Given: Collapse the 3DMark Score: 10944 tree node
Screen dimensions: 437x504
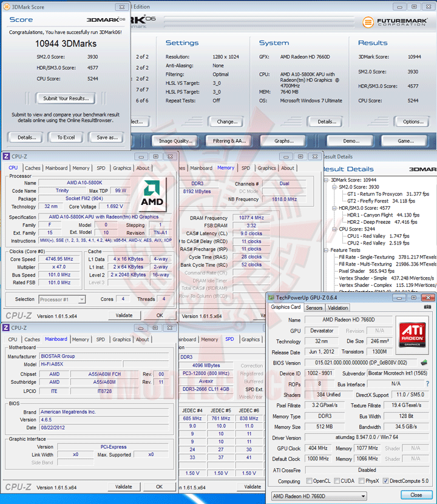Looking at the screenshot, I should (x=326, y=180).
